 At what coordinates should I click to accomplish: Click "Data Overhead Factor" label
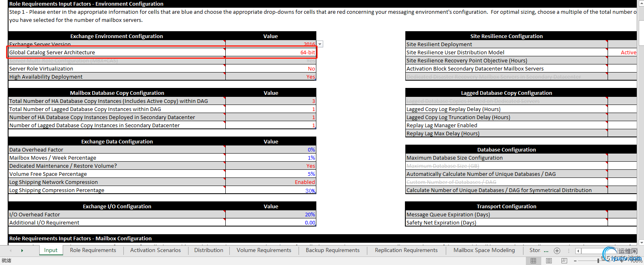[x=36, y=150]
